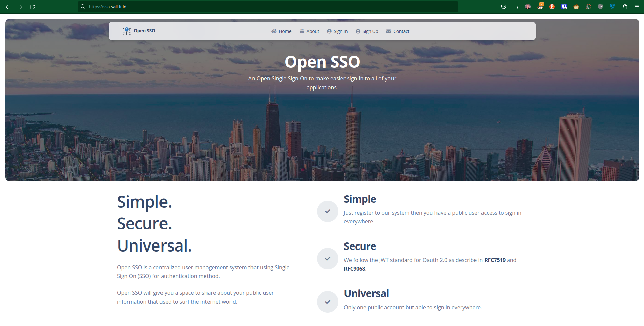Open the RFC7519 reference link
Image resolution: width=644 pixels, height=326 pixels.
(x=495, y=260)
